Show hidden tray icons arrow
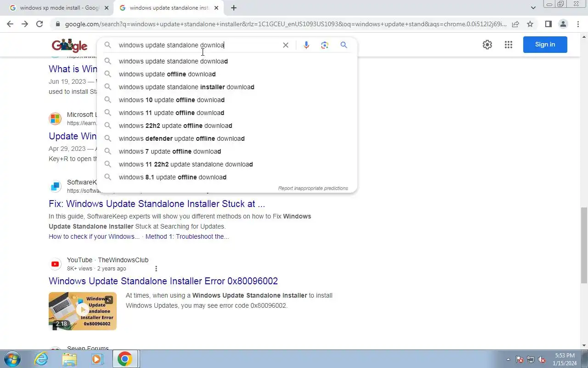Viewport: 588px width, 368px height. (x=508, y=359)
